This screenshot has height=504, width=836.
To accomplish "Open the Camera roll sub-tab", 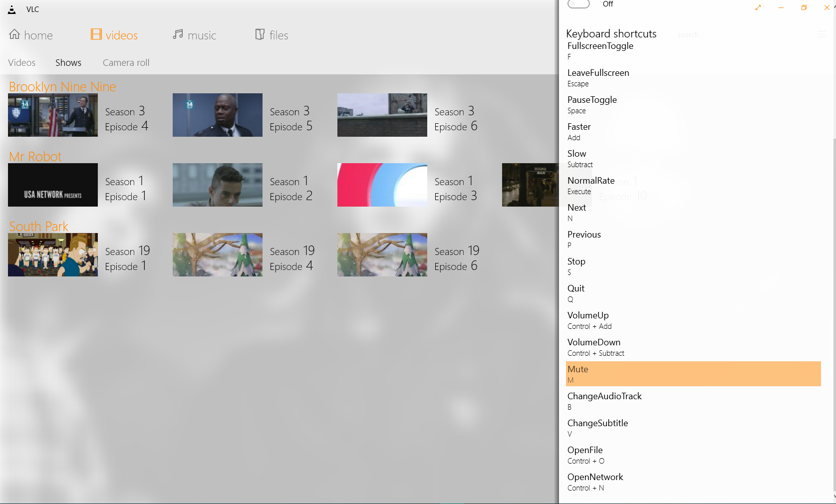I will click(x=126, y=62).
